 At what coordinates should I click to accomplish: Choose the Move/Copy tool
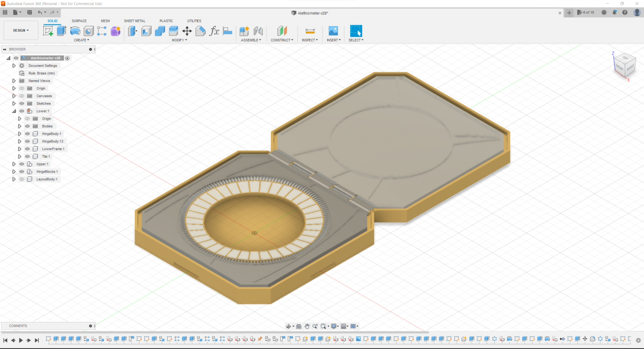(187, 31)
